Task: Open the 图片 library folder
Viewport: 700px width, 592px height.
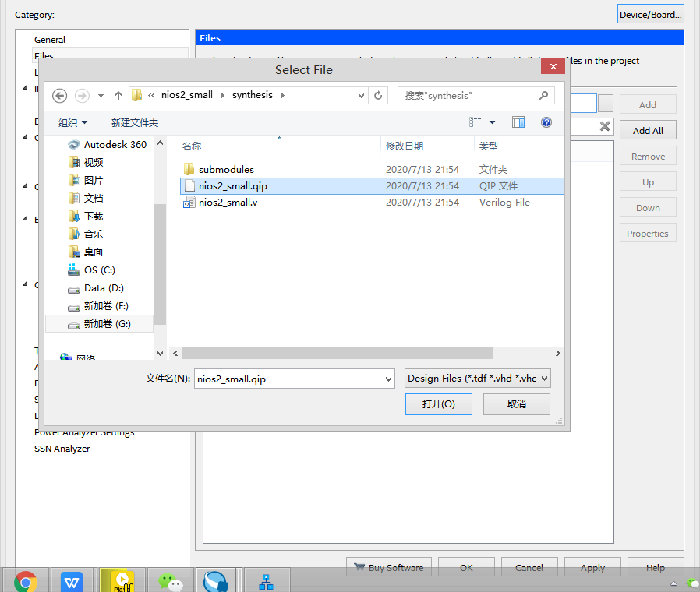Action: [x=86, y=180]
